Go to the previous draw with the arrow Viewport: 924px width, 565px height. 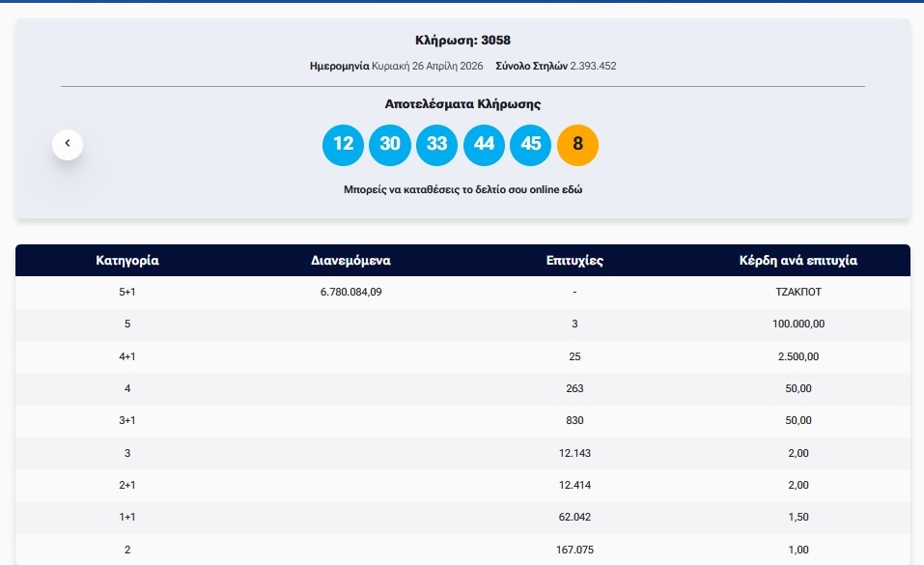point(68,144)
